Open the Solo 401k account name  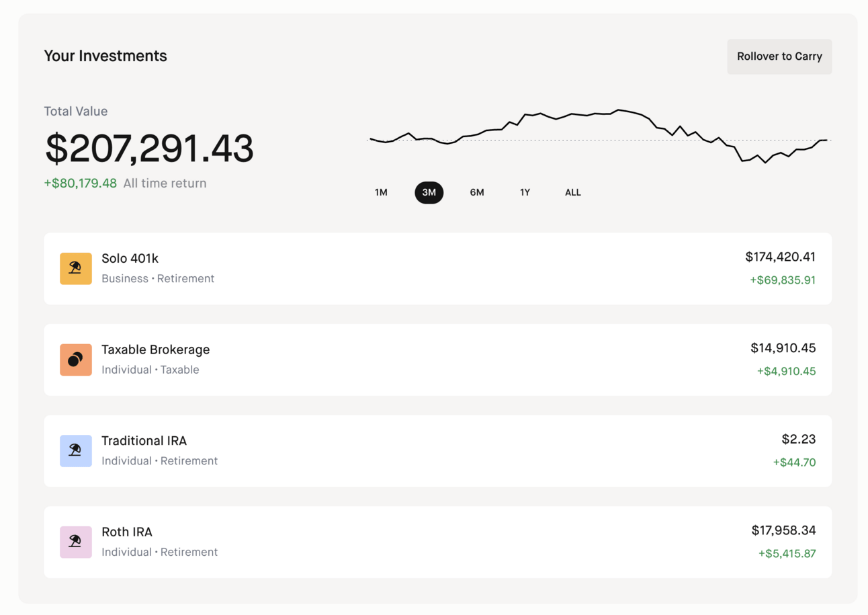coord(130,258)
